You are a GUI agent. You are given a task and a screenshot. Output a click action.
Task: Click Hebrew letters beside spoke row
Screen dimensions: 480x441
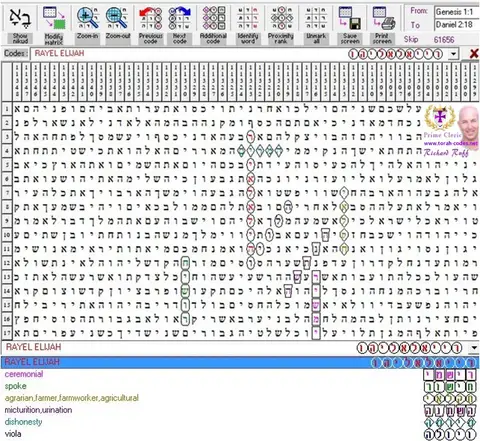pos(450,387)
